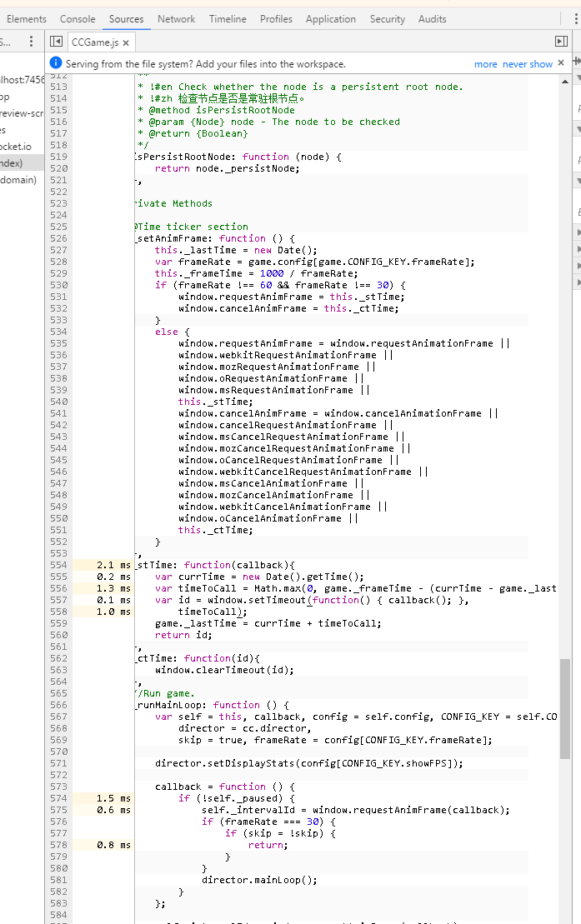The width and height of the screenshot is (581, 924).
Task: Click the vertical scrollbar thumb
Action: (x=565, y=709)
